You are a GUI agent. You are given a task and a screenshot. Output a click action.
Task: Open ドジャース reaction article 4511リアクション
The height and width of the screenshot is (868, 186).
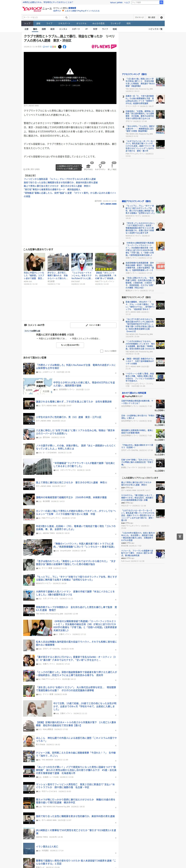tap(137, 553)
